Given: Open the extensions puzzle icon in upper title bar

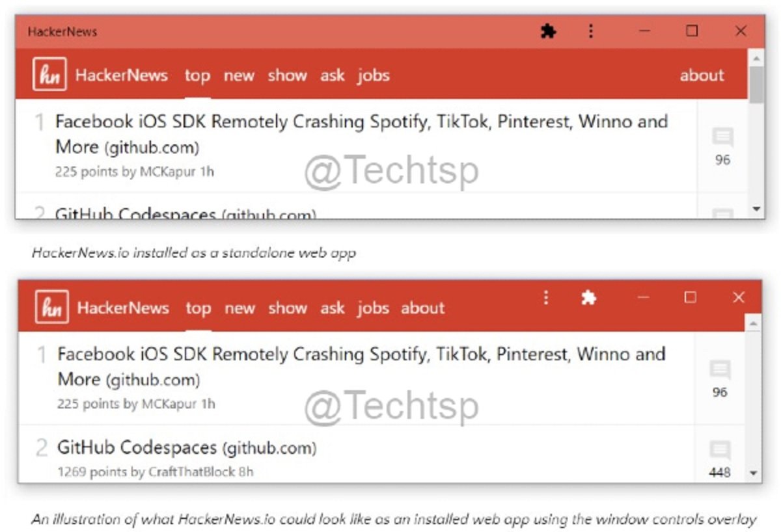Looking at the screenshot, I should [549, 31].
